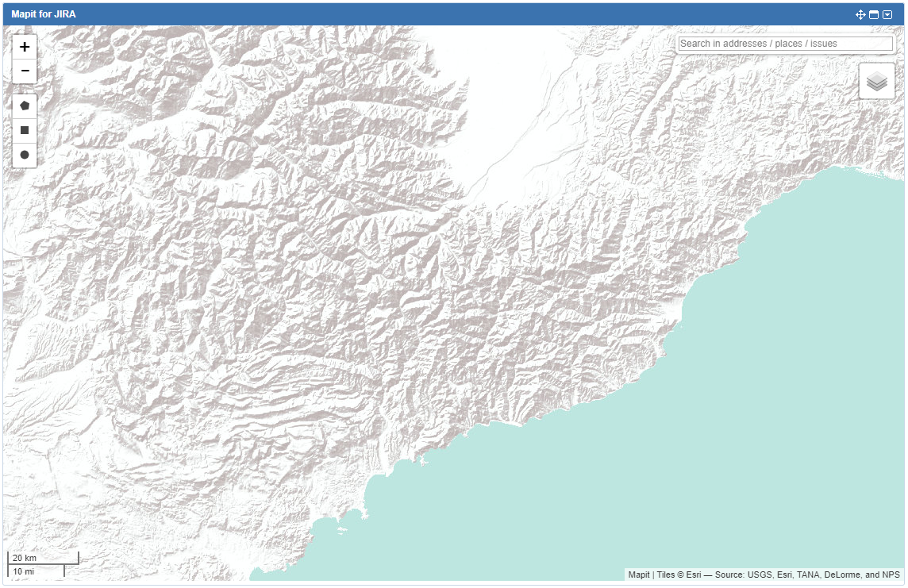Toggle the layer switcher panel open

coord(875,80)
